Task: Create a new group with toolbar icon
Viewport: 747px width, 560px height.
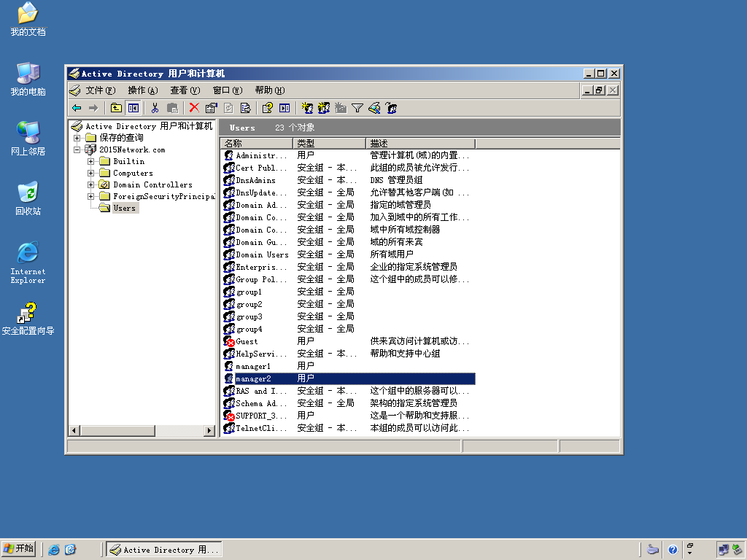Action: 324,108
